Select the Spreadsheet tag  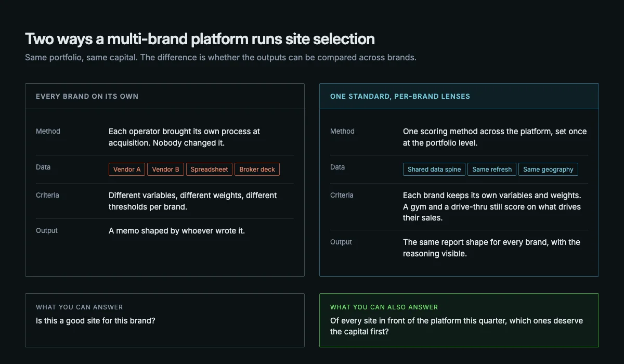point(209,169)
